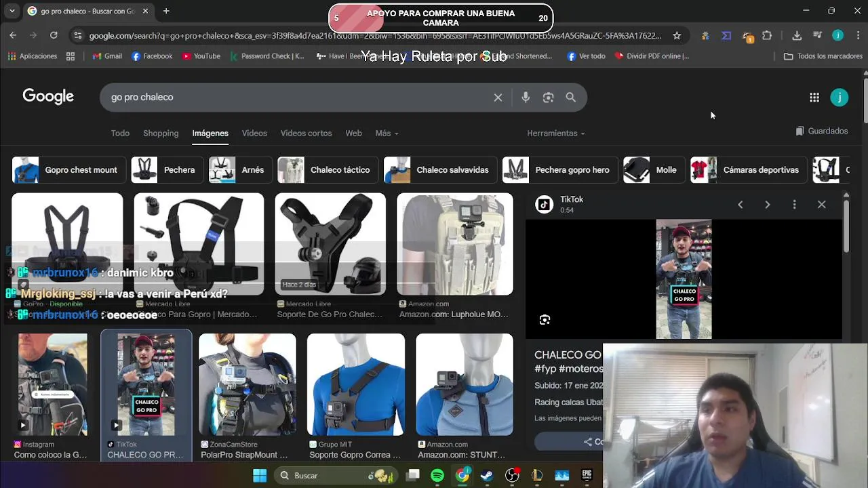Screen dimensions: 868x488
Task: Open the Instagram GoPro video thumbnail
Action: (53, 384)
